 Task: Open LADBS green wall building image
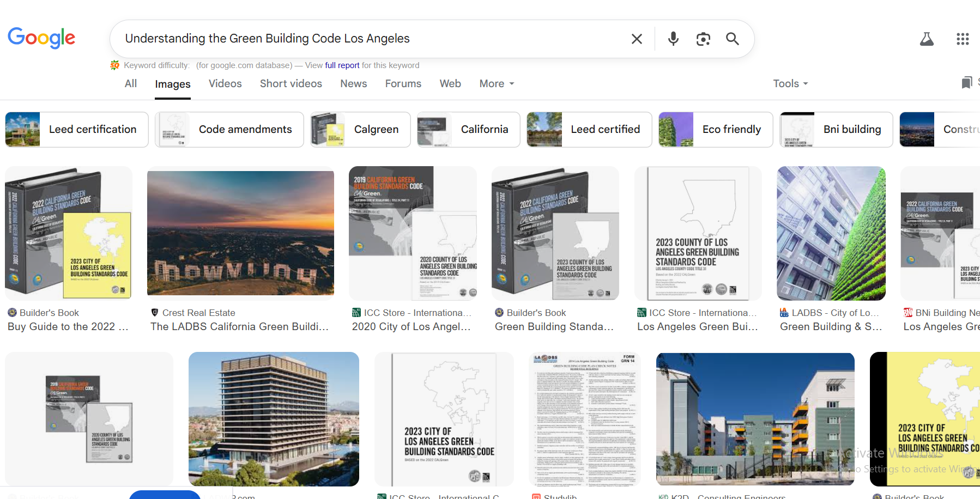831,233
